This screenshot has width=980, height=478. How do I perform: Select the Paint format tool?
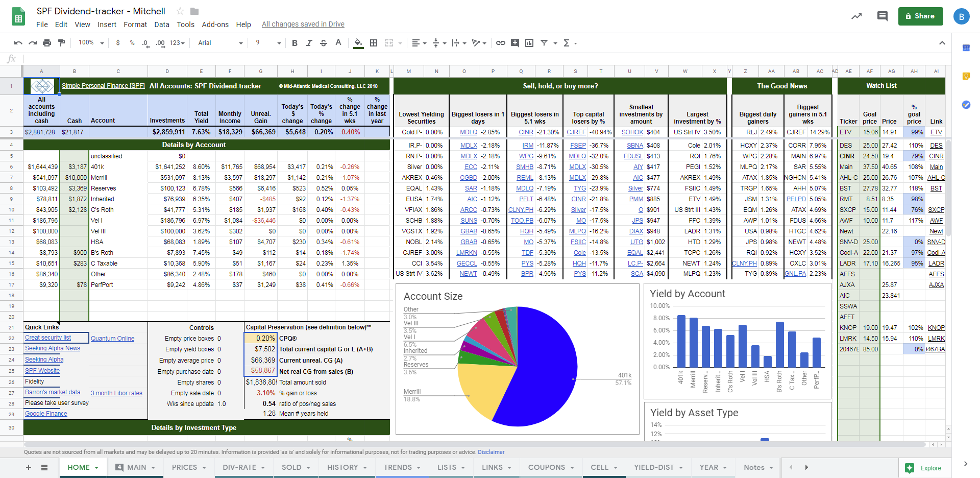[61, 43]
